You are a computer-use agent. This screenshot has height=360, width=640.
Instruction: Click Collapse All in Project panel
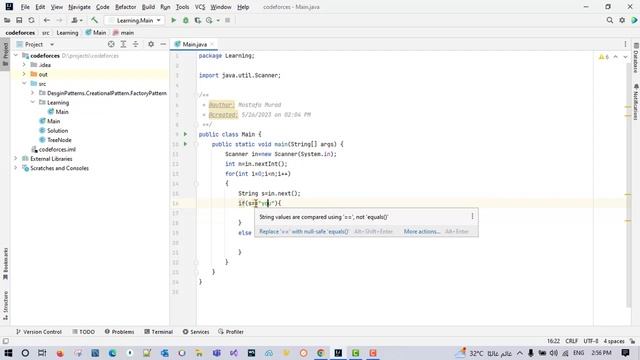[x=136, y=44]
